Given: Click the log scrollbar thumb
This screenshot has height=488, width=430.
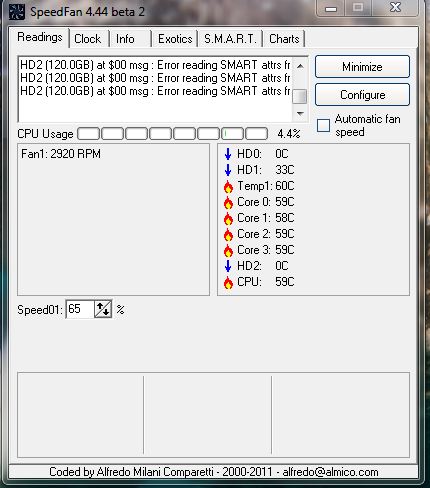Looking at the screenshot, I should 300,97.
